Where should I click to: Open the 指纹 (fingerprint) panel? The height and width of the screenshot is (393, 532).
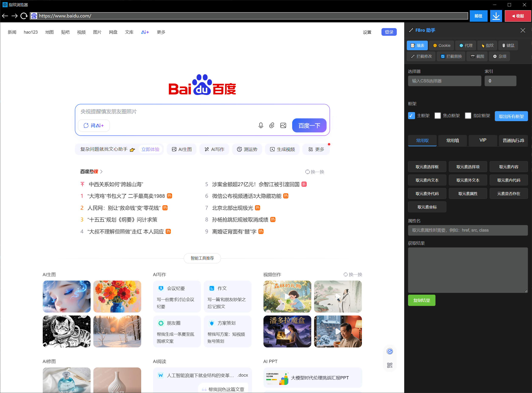pos(487,45)
